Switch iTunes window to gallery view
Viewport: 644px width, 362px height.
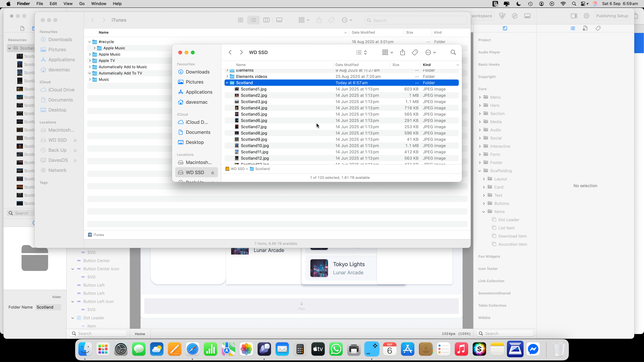[x=279, y=20]
